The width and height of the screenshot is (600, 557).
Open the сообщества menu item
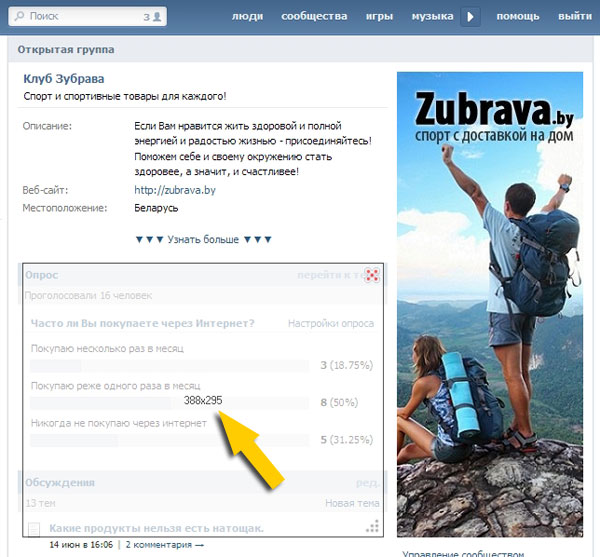click(x=314, y=17)
